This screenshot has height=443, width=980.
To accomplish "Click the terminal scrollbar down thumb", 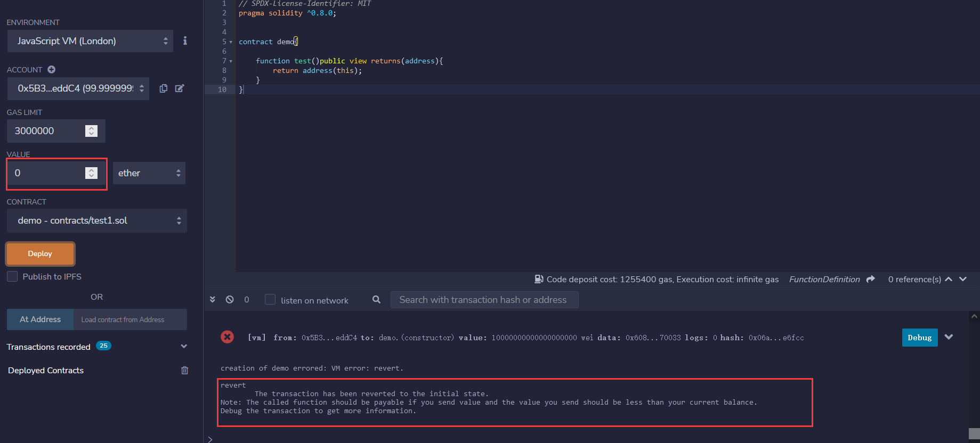I will point(974,433).
